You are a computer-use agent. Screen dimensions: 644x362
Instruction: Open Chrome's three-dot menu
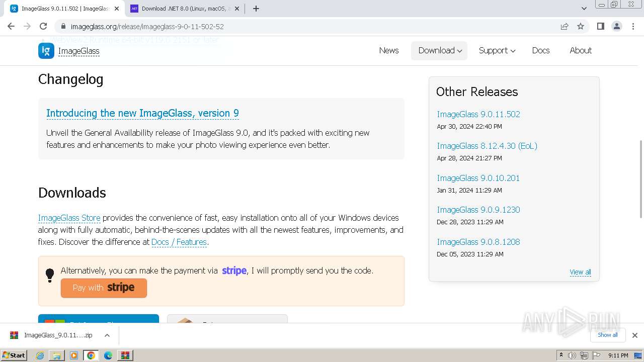coord(633,26)
